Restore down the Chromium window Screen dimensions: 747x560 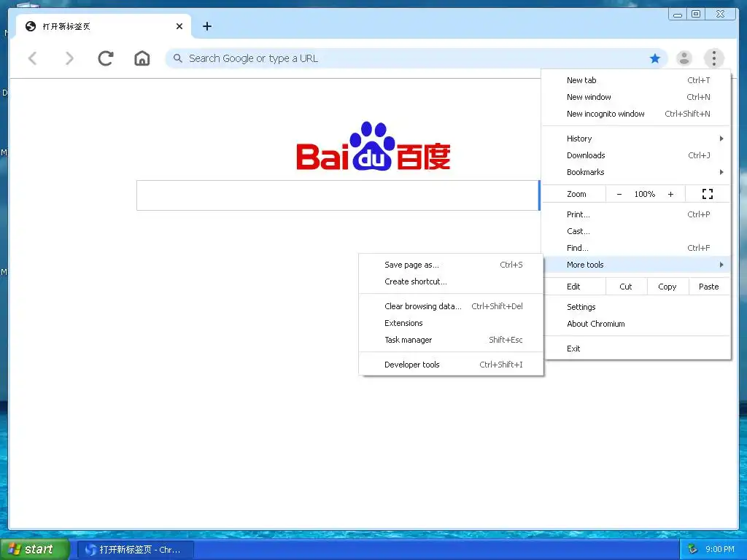pyautogui.click(x=696, y=15)
